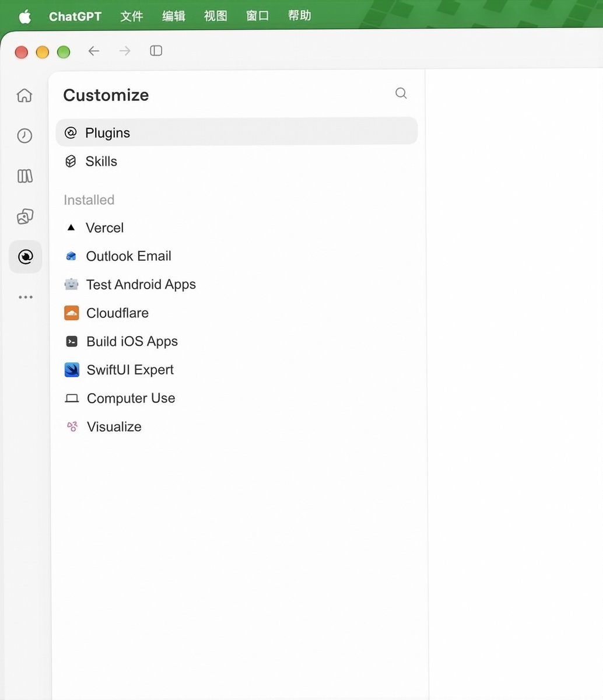
Task: Close the window with red button
Action: point(22,52)
